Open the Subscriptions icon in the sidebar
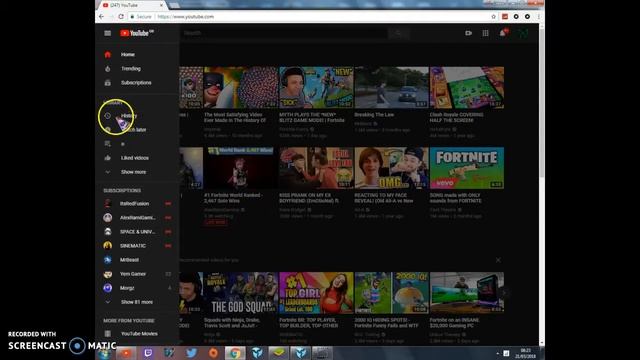640x360 pixels. [x=108, y=83]
